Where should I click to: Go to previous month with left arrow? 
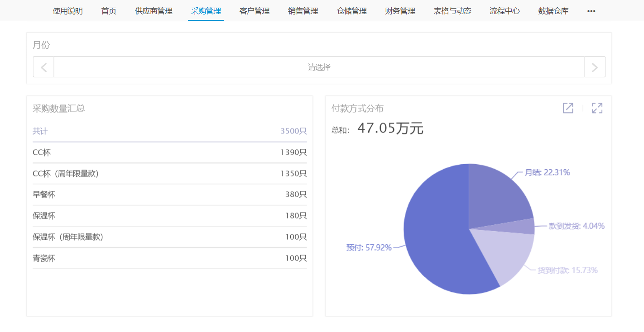point(44,67)
